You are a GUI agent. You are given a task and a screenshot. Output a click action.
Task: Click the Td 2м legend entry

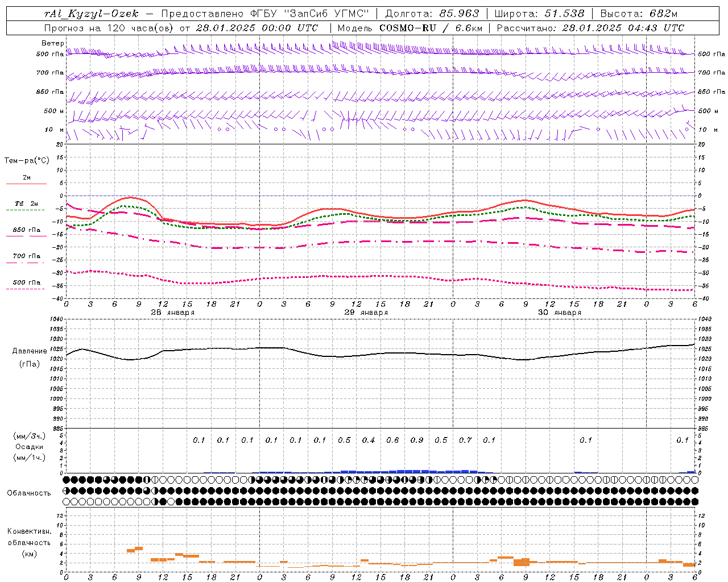[x=27, y=203]
